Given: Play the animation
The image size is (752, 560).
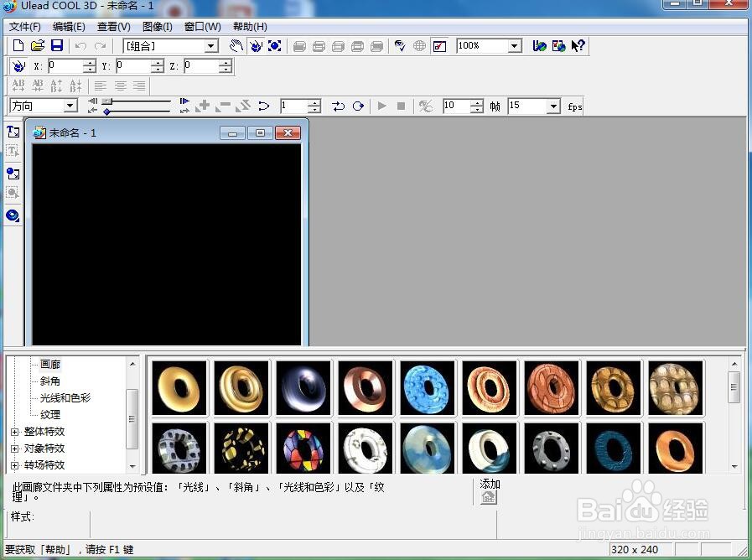Looking at the screenshot, I should [x=382, y=106].
